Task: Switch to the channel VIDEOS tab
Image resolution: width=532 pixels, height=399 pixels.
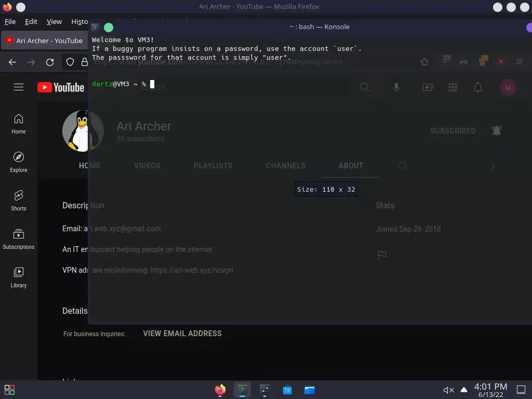Action: coord(147,166)
